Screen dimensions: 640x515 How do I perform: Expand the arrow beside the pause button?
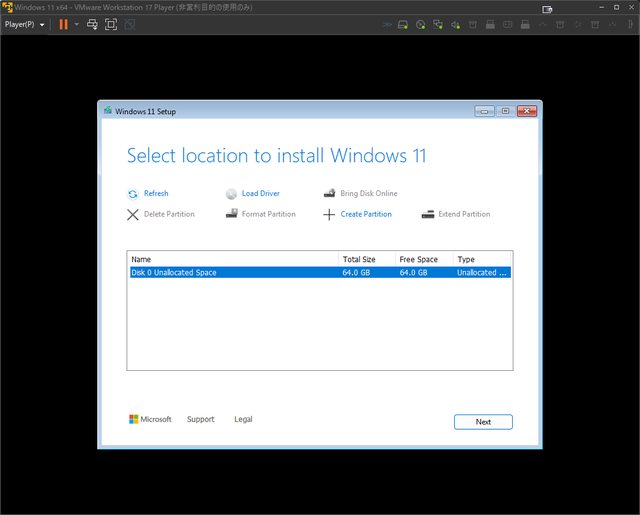tap(76, 24)
